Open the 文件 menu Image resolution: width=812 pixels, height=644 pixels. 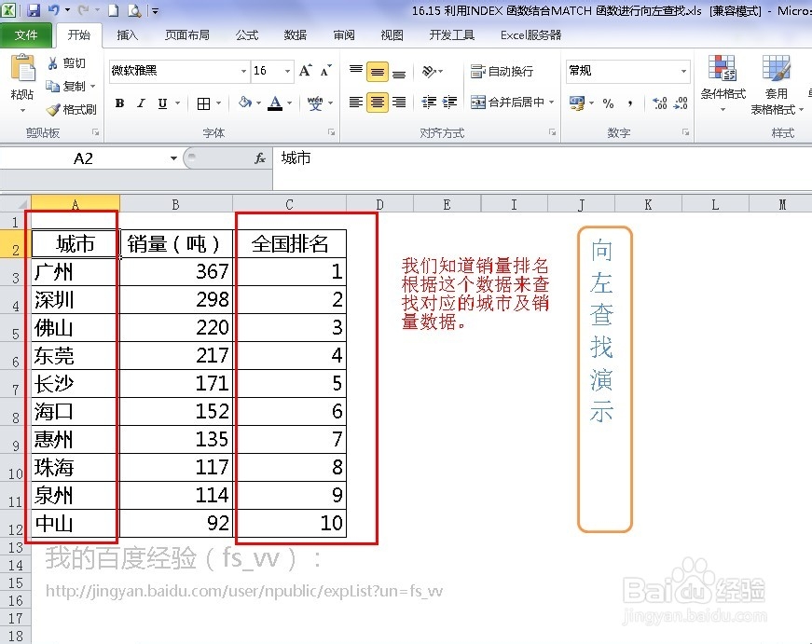pos(27,34)
